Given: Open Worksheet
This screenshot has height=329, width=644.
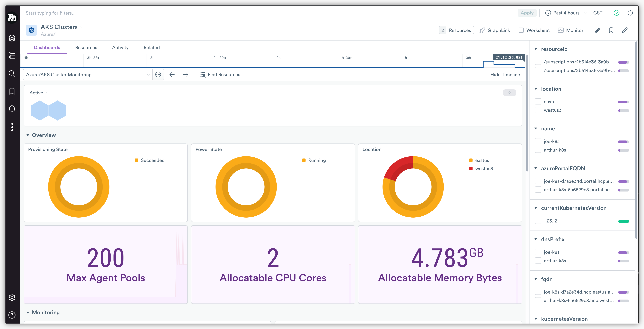Looking at the screenshot, I should pos(534,30).
